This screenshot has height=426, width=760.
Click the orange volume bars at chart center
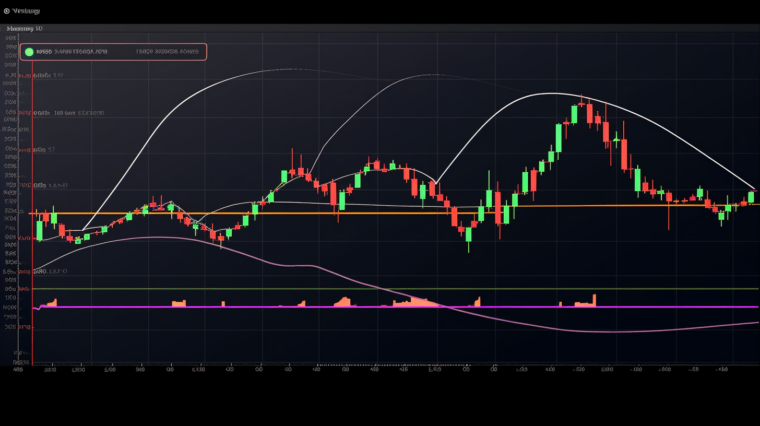pos(420,301)
